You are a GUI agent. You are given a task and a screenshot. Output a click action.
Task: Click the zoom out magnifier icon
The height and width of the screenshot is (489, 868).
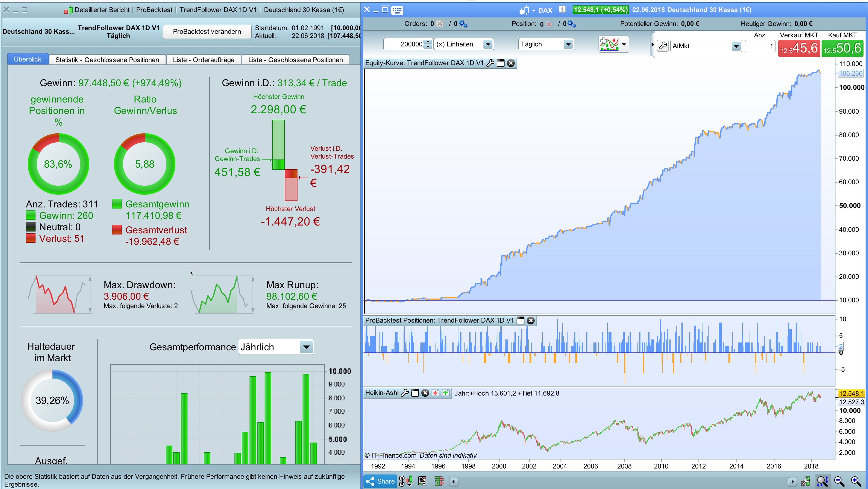839,481
